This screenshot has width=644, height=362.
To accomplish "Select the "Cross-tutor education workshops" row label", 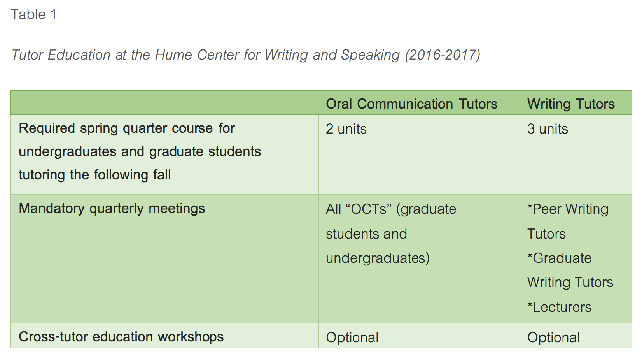I will point(121,337).
